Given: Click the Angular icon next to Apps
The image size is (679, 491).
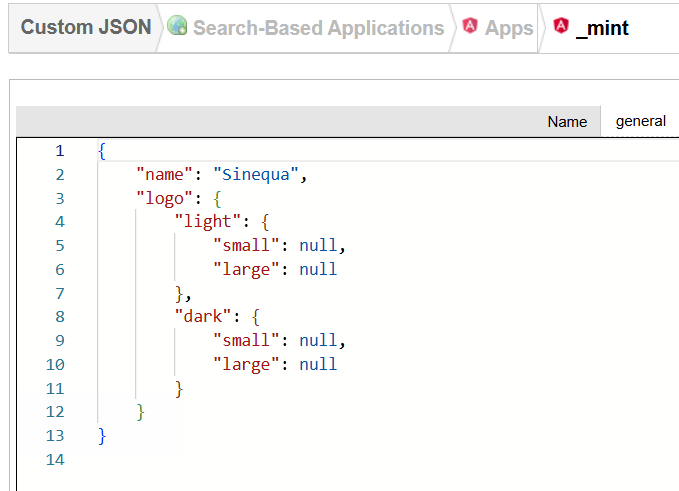Looking at the screenshot, I should click(x=470, y=26).
